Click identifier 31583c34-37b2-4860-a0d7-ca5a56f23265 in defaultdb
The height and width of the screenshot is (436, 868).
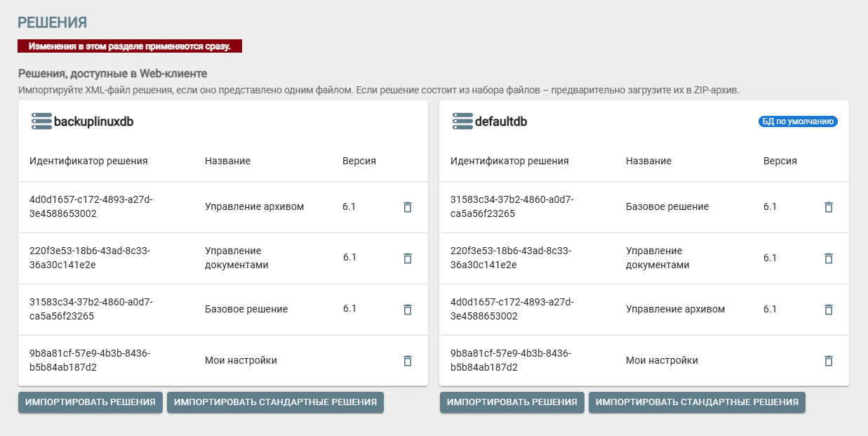point(504,206)
